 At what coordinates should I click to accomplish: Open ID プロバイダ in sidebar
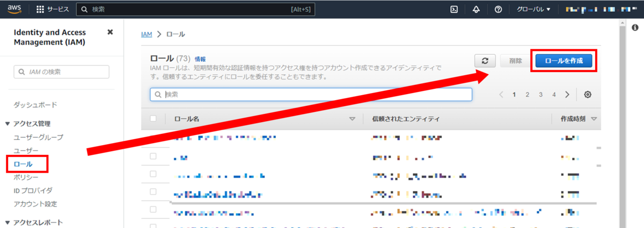(33, 191)
